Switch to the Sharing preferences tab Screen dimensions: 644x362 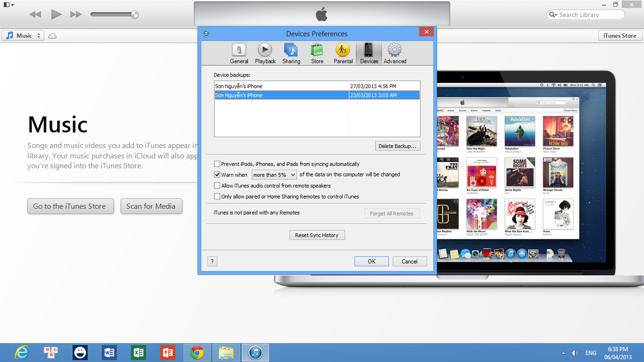(291, 53)
